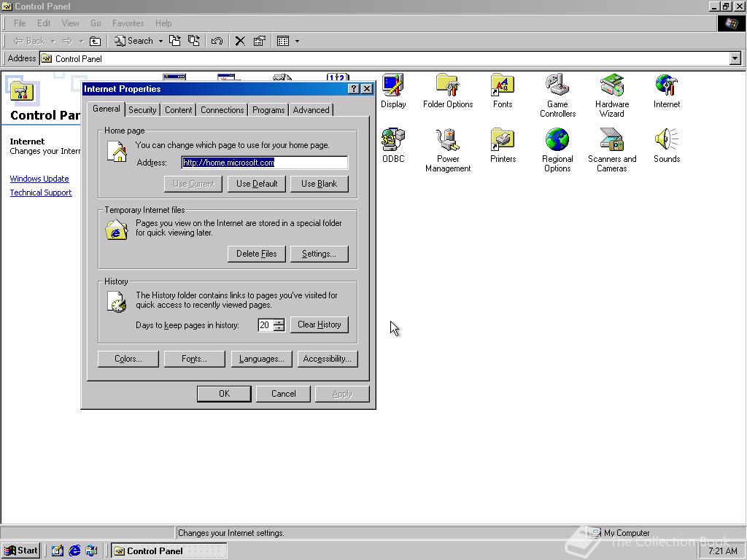Click Cancel in Internet Properties
This screenshot has width=747, height=560.
pyautogui.click(x=284, y=394)
